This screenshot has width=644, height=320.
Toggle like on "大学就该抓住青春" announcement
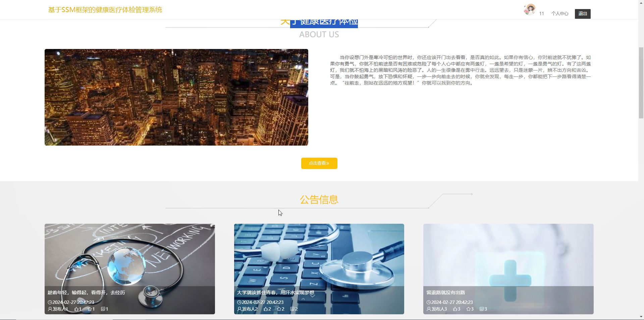click(266, 309)
